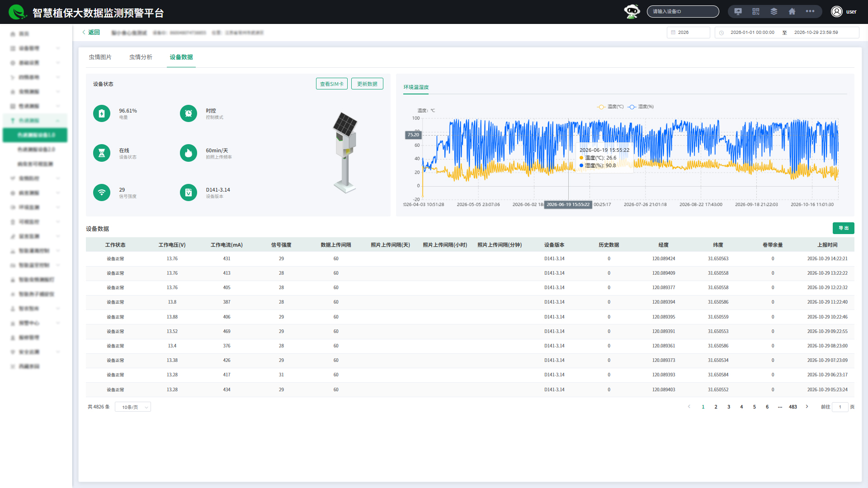Click the robot mascot assistant icon
868x488 pixels.
(x=632, y=12)
